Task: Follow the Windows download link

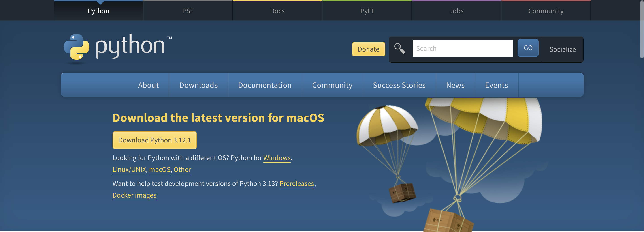Action: click(x=277, y=158)
